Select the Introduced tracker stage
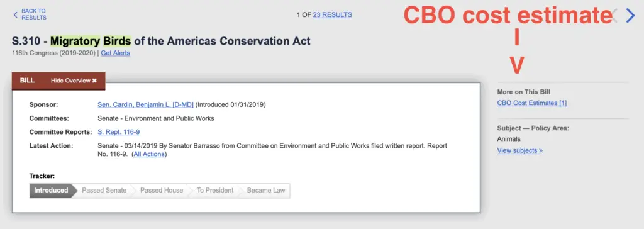This screenshot has height=229, width=644. [x=52, y=191]
